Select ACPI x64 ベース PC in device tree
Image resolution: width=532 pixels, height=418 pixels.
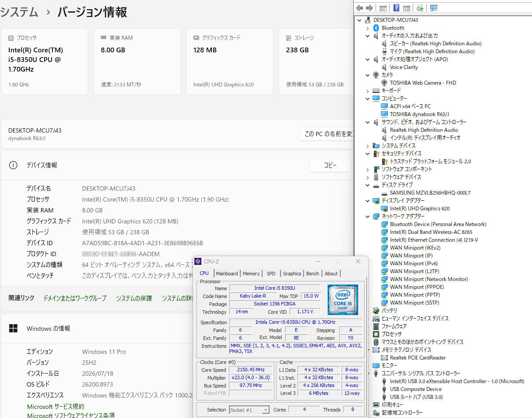coord(410,106)
